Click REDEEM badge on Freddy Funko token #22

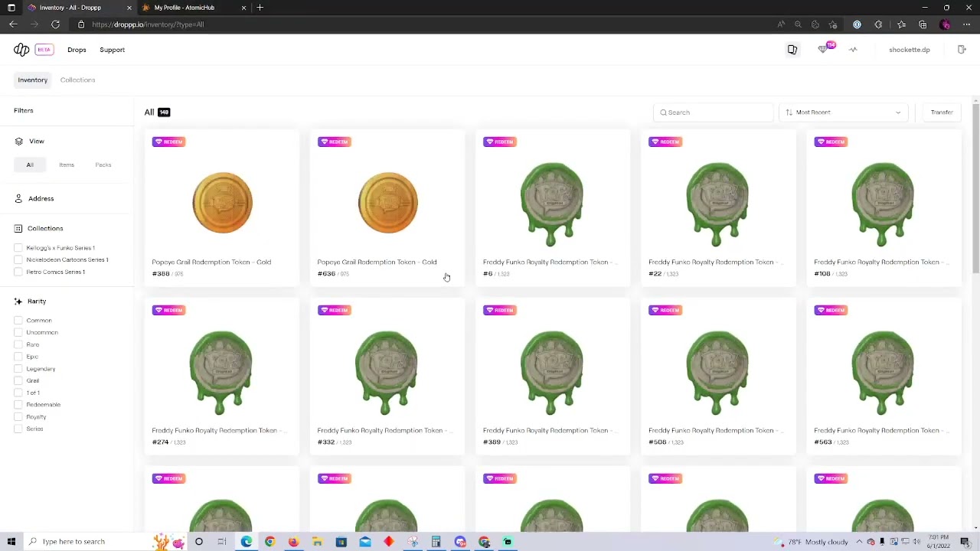coord(665,142)
